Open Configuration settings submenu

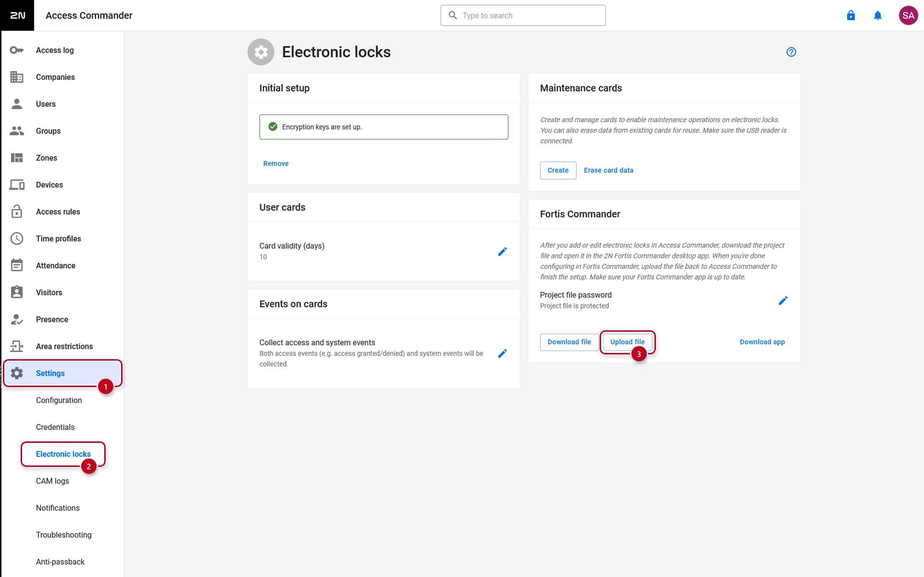(59, 400)
